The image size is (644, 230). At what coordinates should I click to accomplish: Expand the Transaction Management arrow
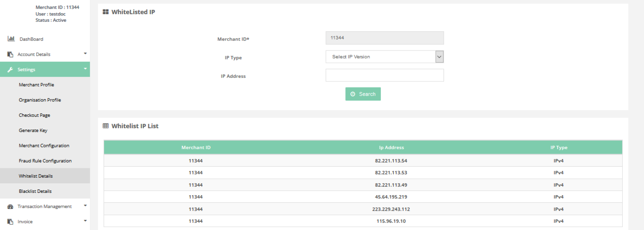point(85,206)
